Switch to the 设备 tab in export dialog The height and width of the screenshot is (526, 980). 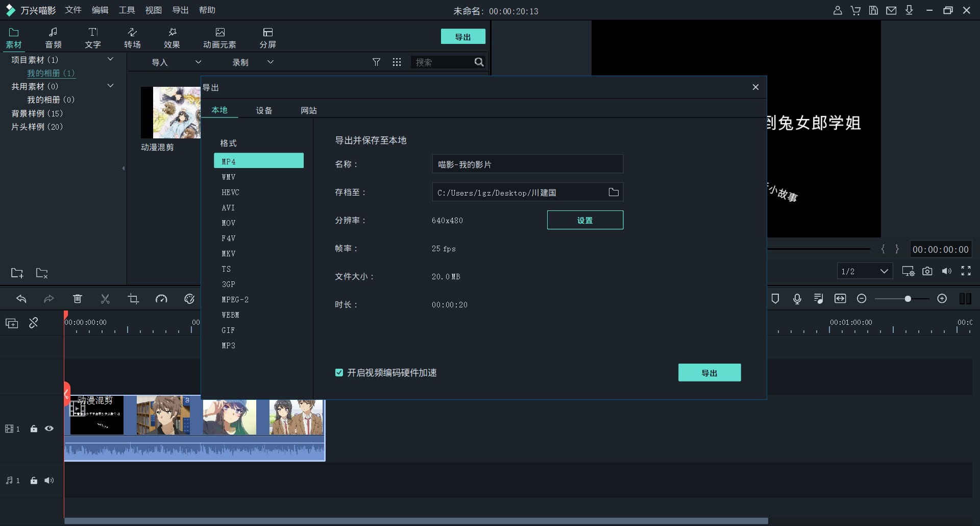264,110
